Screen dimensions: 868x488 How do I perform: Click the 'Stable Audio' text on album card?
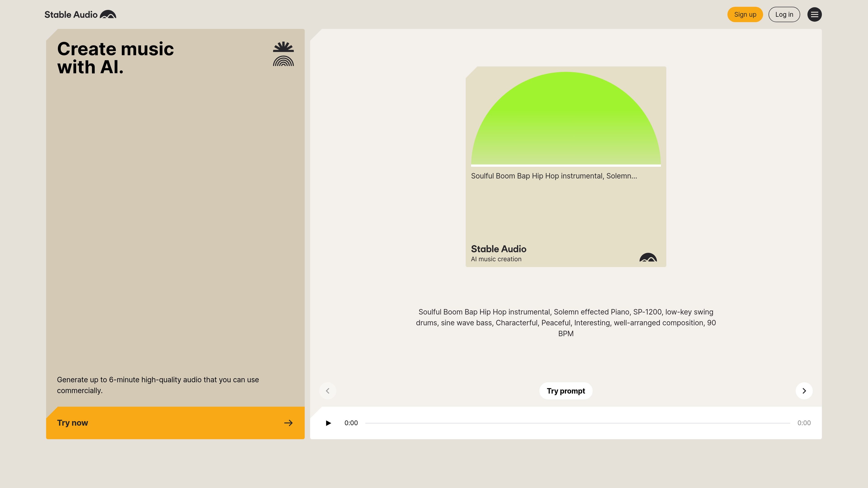coord(498,249)
